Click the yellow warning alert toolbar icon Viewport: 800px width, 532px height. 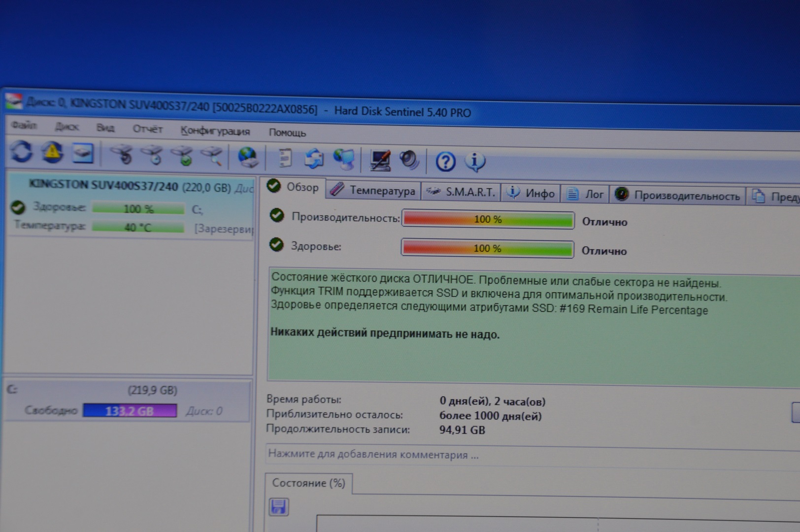(x=52, y=153)
